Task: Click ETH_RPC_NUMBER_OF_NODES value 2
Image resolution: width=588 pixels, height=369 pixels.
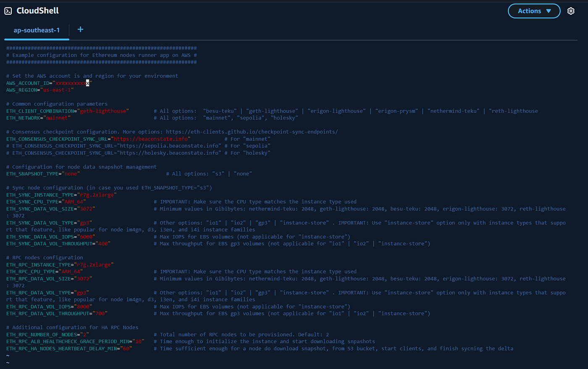Action: (84, 335)
